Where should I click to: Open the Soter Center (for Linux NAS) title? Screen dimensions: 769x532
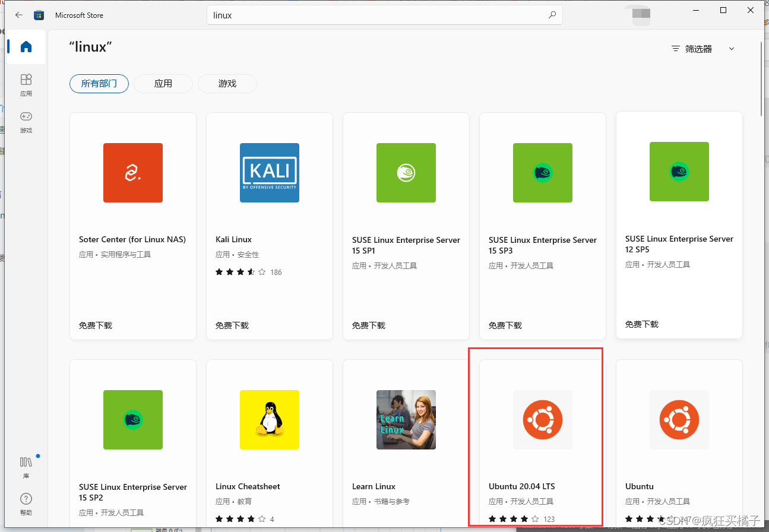tap(132, 239)
